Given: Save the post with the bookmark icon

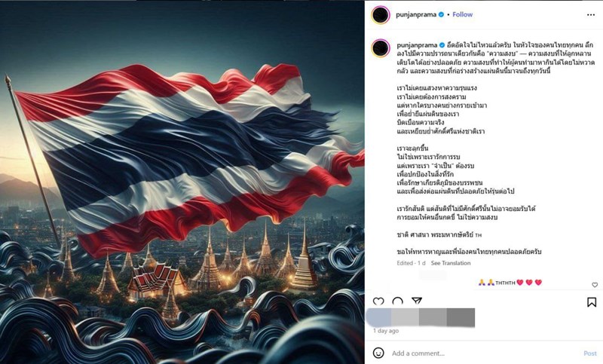Looking at the screenshot, I should [592, 302].
